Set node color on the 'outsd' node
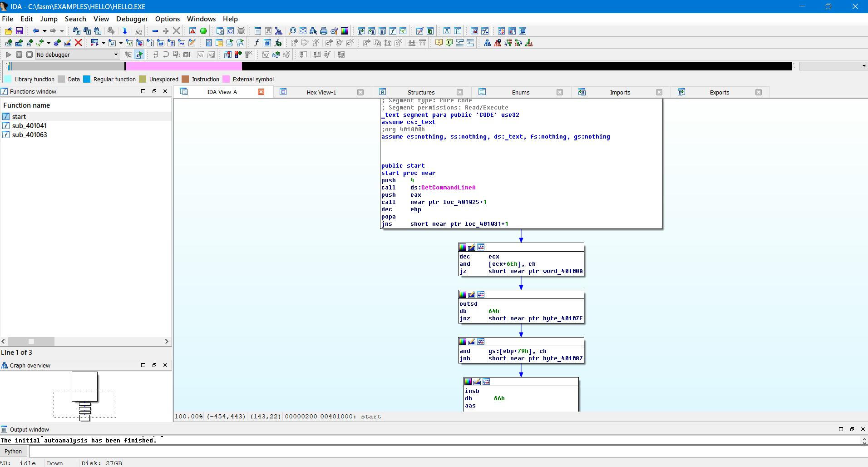This screenshot has width=868, height=467. tap(463, 294)
